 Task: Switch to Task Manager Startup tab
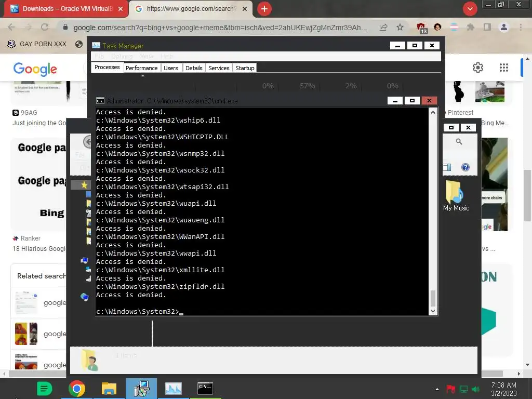[x=245, y=68]
